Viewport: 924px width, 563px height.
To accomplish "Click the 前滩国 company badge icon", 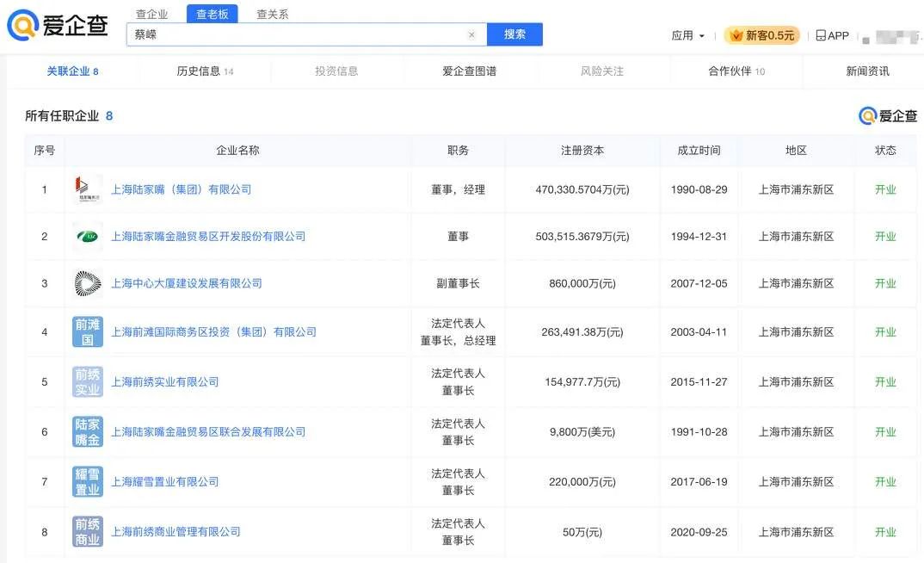I will click(88, 332).
